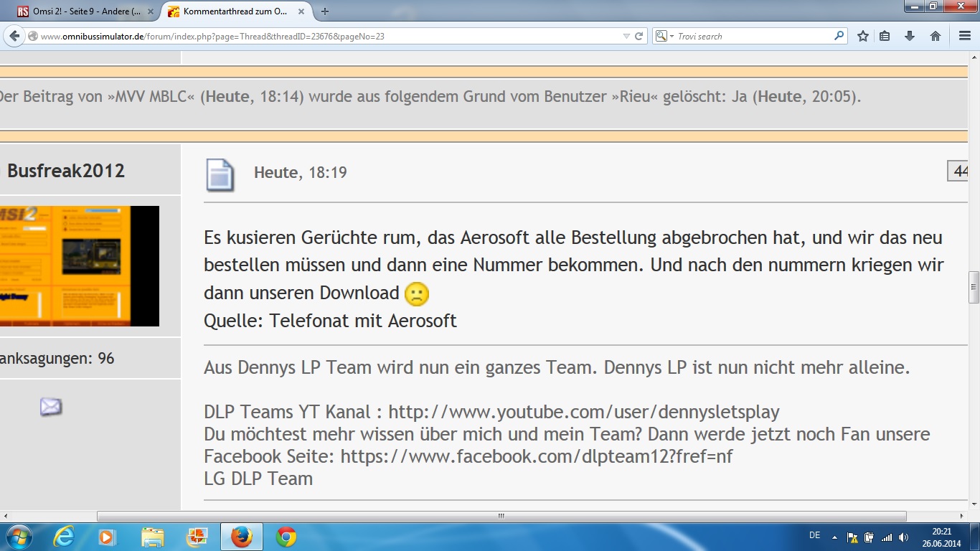Open a new tab with plus button
980x551 pixels.
click(x=325, y=11)
